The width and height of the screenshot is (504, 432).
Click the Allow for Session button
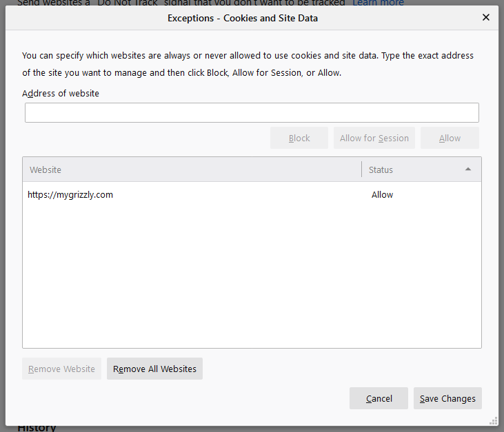pyautogui.click(x=374, y=138)
